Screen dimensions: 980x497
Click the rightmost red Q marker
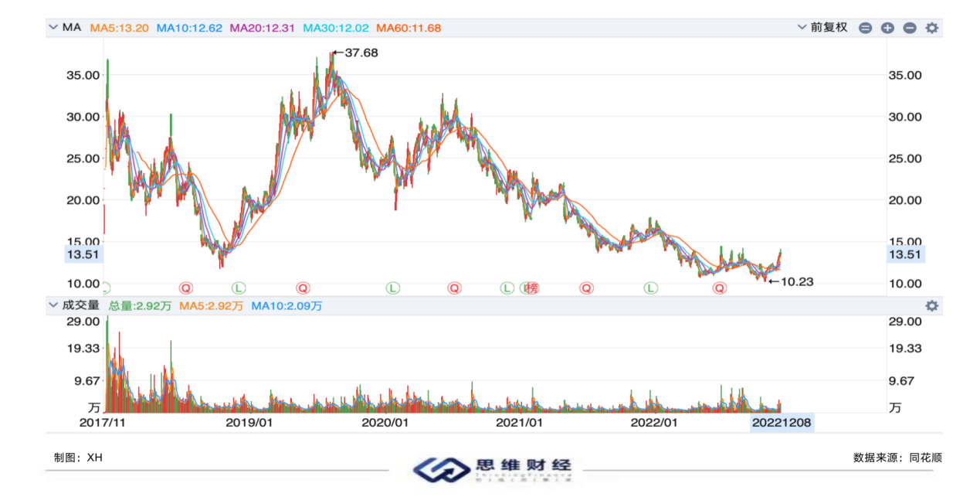point(720,288)
